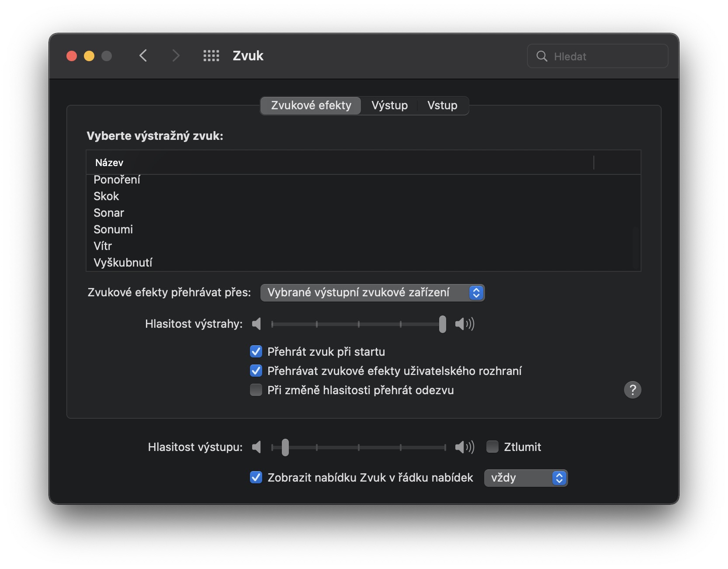
Task: Click low volume speaker icon for Hlasitost výstupu
Action: 257,447
